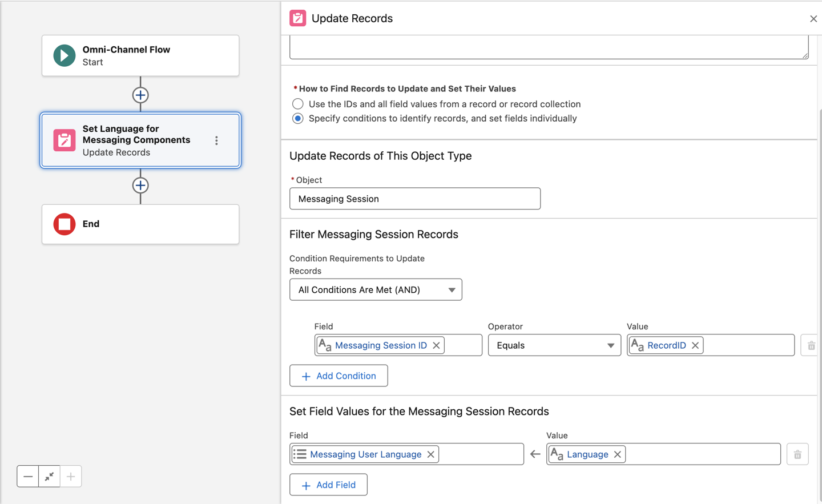Click the Add Condition button
Viewport: 822px width, 504px height.
pyautogui.click(x=339, y=376)
